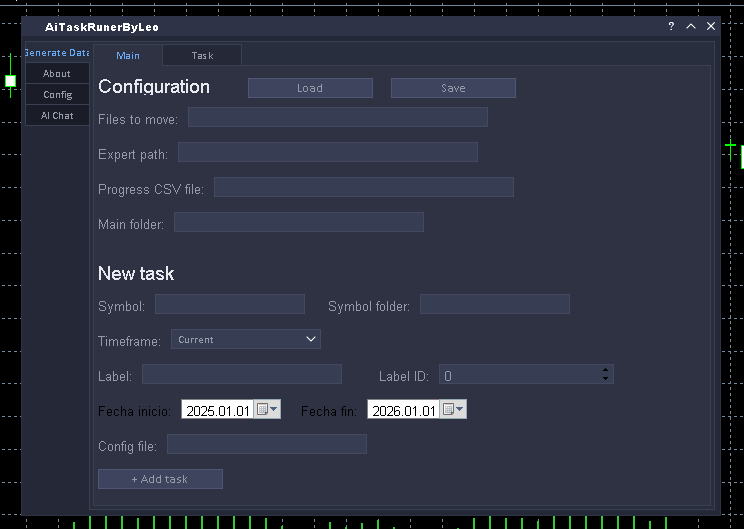Collapse panel using title bar caret icon
The image size is (744, 529).
click(x=691, y=27)
